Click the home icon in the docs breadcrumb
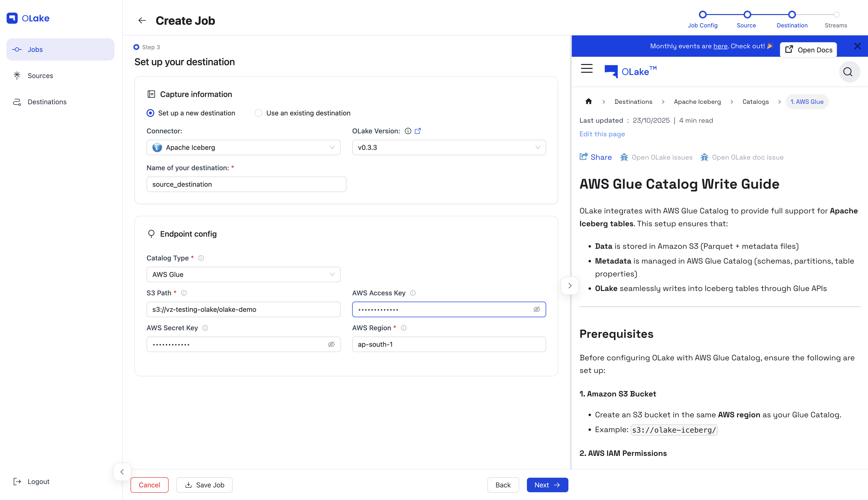This screenshot has height=500, width=868. tap(588, 102)
